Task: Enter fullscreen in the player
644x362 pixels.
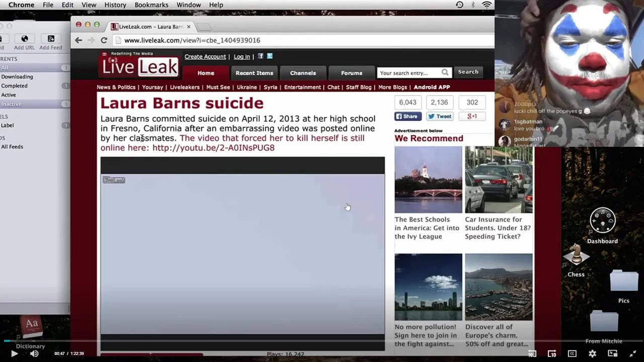Action: click(632, 353)
